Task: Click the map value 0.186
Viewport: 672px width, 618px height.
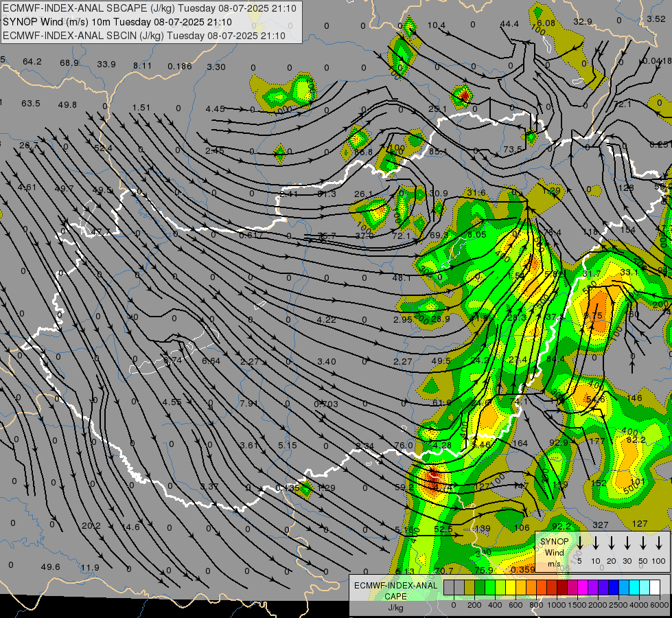Action: [x=180, y=66]
